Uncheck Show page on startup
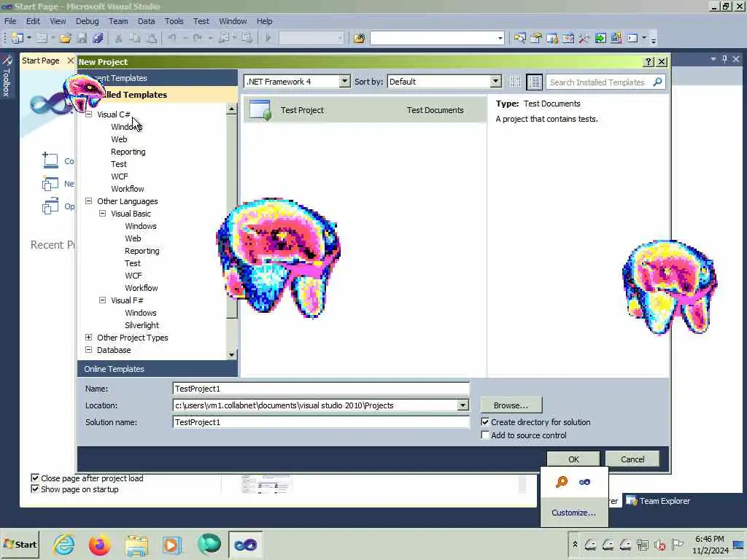The image size is (747, 560). [x=35, y=489]
